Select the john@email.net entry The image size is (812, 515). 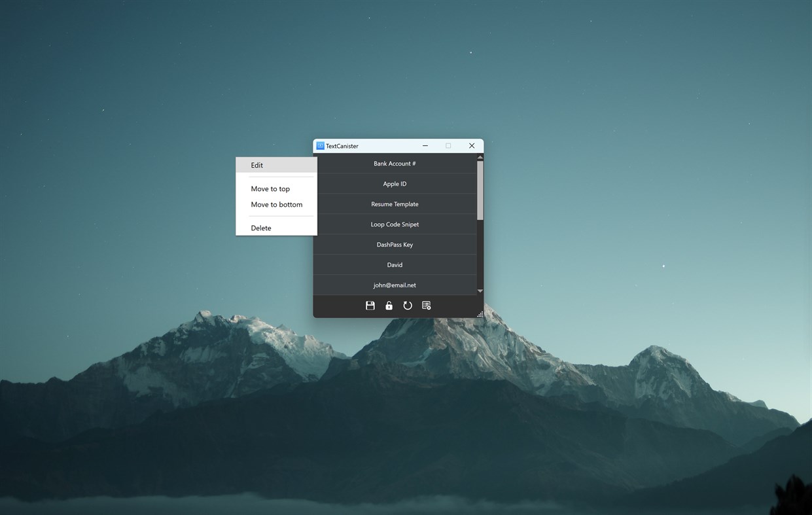pos(395,285)
